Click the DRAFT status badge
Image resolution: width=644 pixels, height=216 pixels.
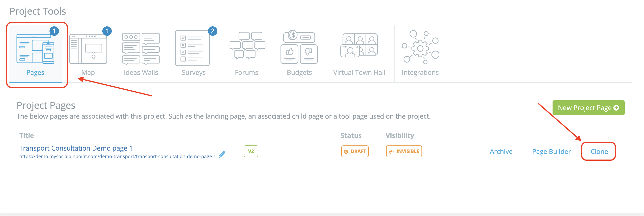355,151
